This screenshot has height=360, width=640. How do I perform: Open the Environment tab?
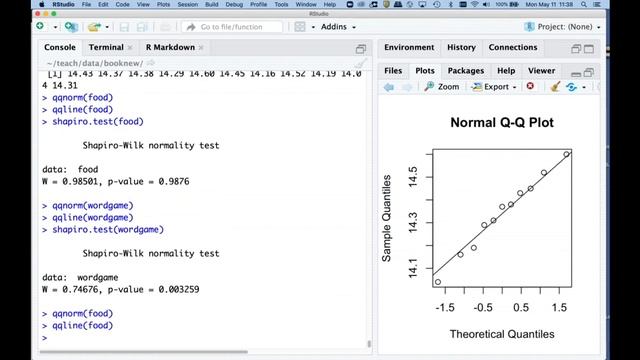pos(409,47)
